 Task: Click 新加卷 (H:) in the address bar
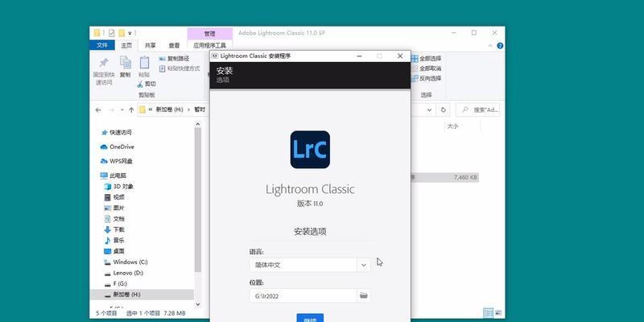(169, 109)
